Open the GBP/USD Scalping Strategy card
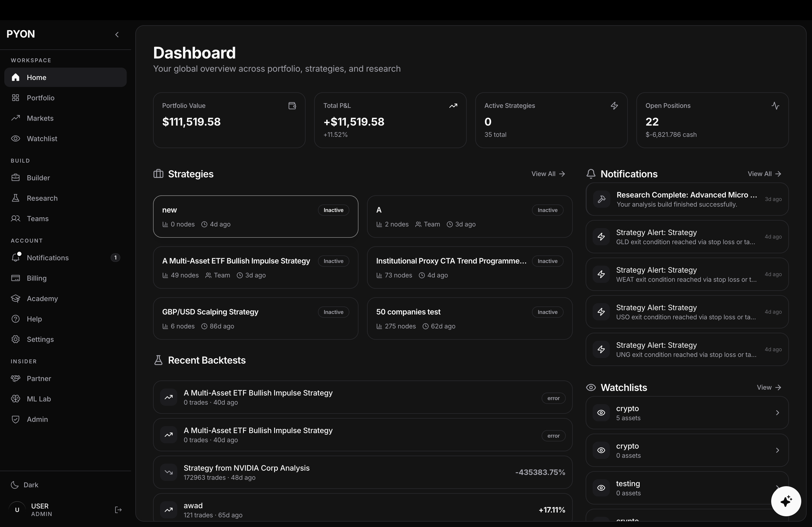Viewport: 812px width, 527px height. pyautogui.click(x=256, y=319)
